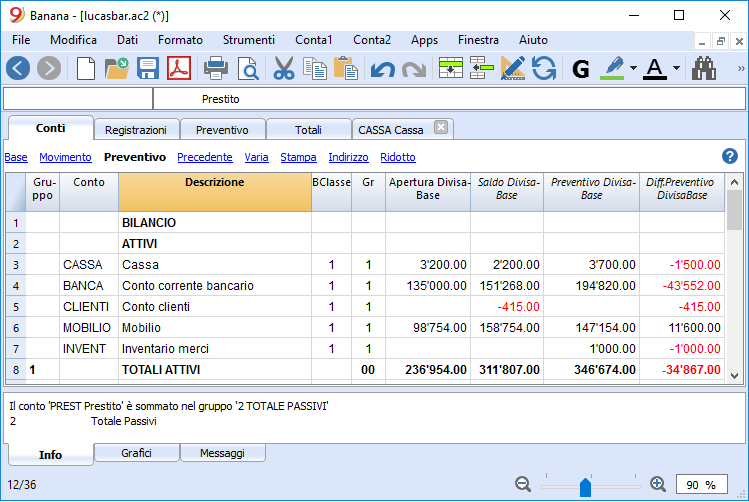This screenshot has height=502, width=749.
Task: Open help via blue question mark icon
Action: tap(729, 156)
